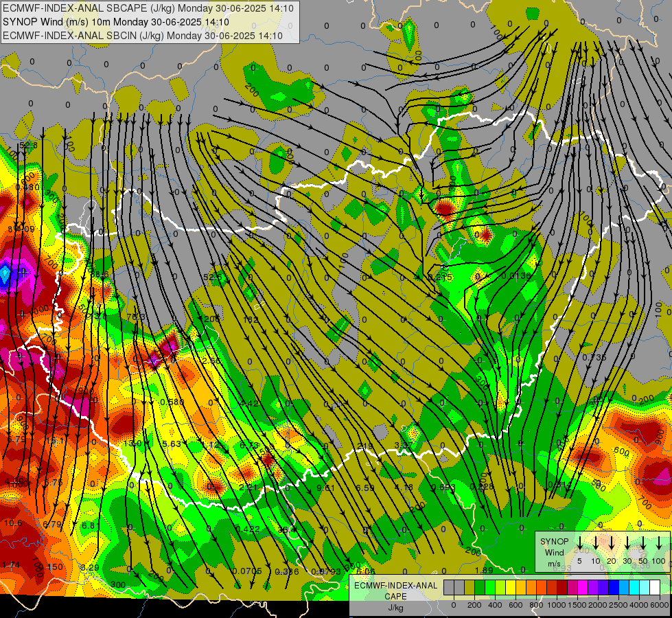Image resolution: width=672 pixels, height=618 pixels.
Task: Click the 162 value on the map
Action: point(251,319)
